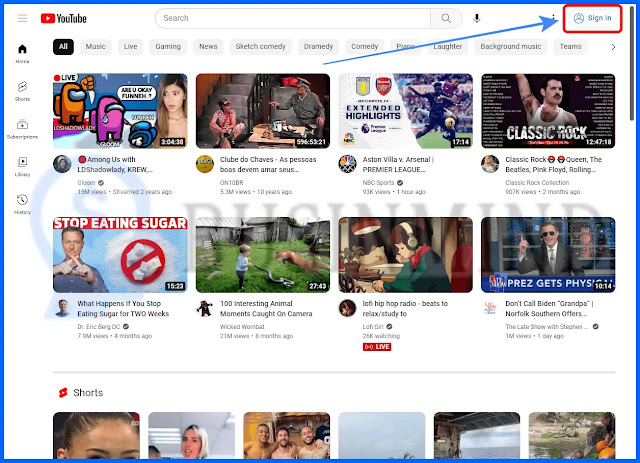This screenshot has width=640, height=463.
Task: Click ON10BR channel avatar
Action: [205, 164]
